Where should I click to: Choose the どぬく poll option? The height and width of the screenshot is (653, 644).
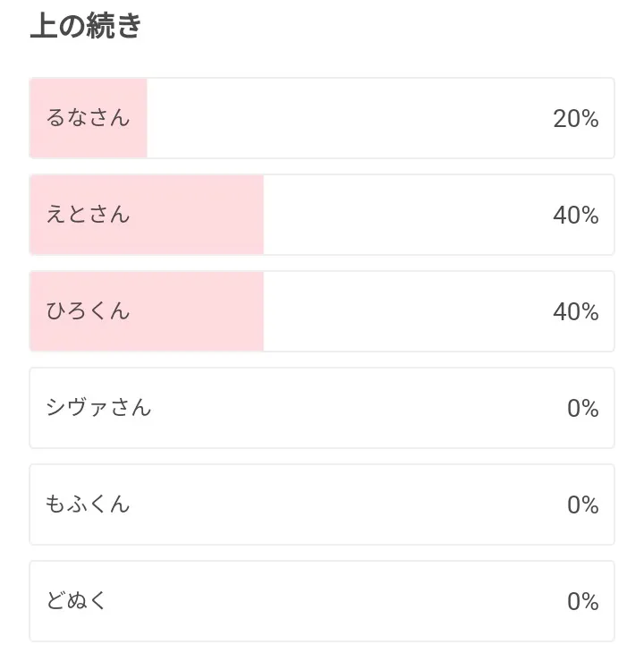[76, 601]
